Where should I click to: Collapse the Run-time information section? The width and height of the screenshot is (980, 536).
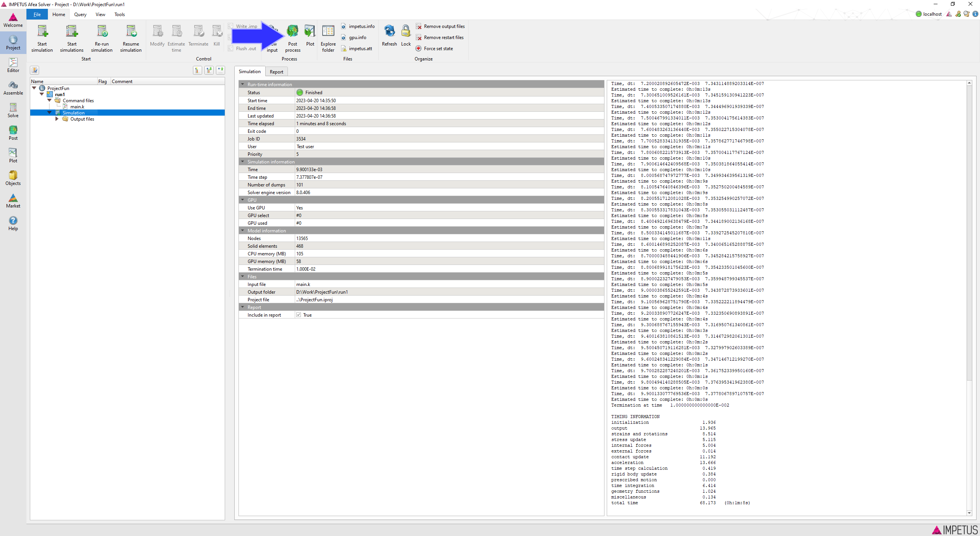(242, 84)
